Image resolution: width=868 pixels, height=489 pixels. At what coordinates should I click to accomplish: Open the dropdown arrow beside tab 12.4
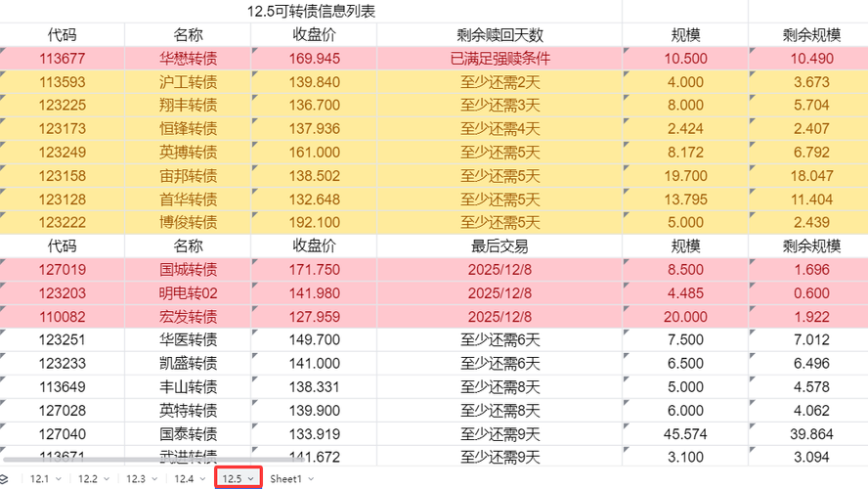click(x=202, y=479)
